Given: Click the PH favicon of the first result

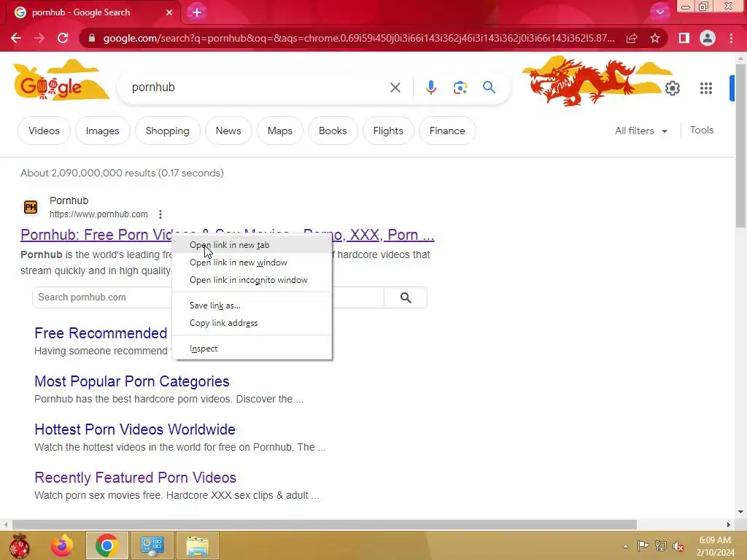Looking at the screenshot, I should 31,207.
